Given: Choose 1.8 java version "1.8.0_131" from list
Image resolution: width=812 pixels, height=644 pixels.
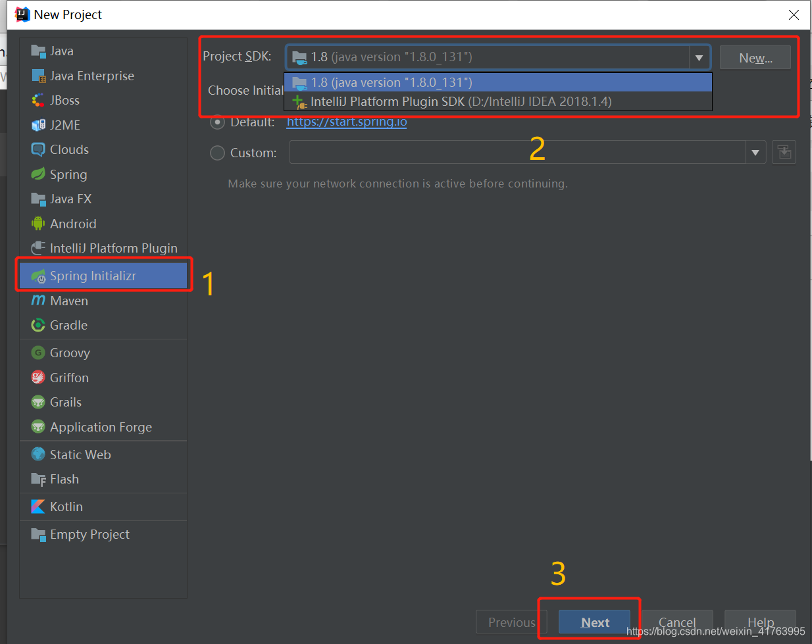Looking at the screenshot, I should tap(498, 82).
